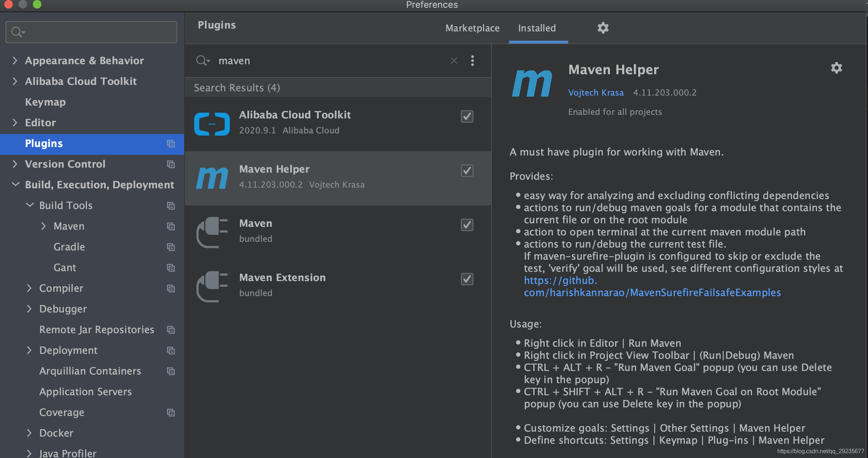
Task: Expand the Appearance & Behavior section
Action: pyautogui.click(x=15, y=61)
